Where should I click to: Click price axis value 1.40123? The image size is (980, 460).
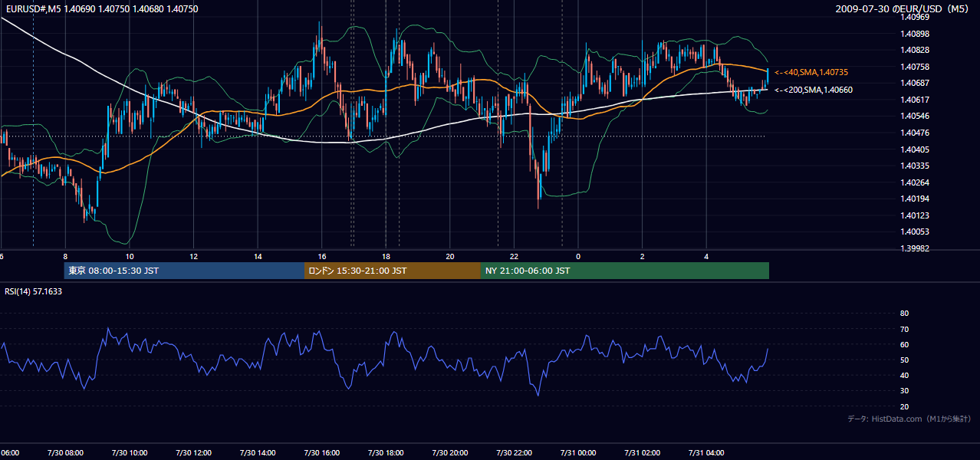point(914,215)
